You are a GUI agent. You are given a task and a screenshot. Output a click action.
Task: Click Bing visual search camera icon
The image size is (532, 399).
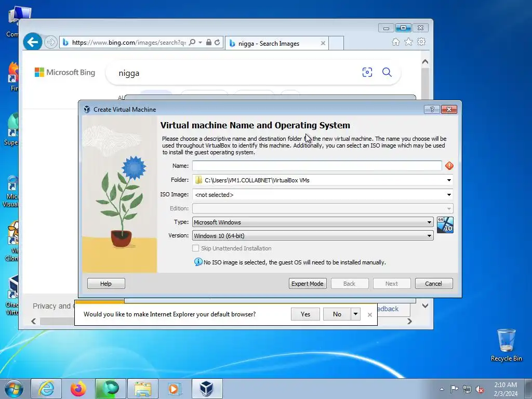point(367,72)
